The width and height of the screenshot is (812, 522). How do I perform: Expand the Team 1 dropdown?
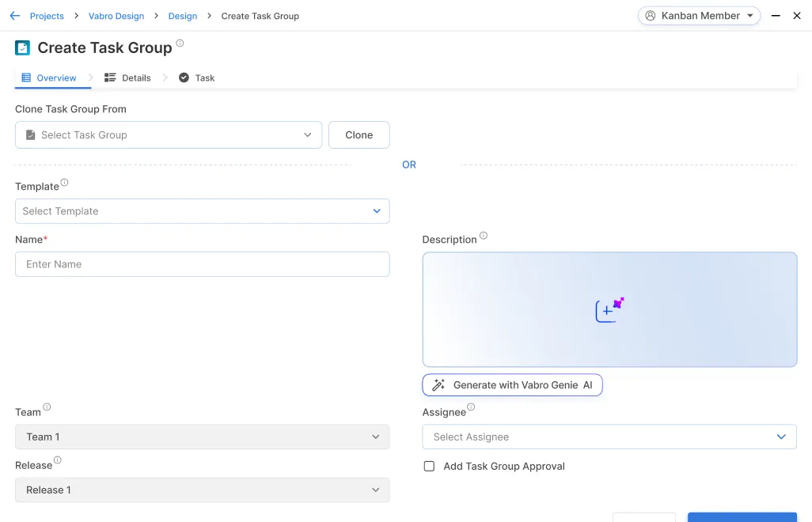[202, 436]
